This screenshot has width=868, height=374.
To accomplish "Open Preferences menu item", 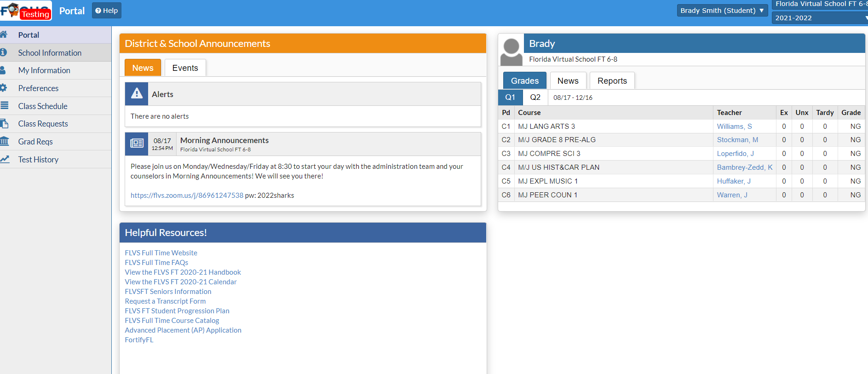I will coord(38,88).
